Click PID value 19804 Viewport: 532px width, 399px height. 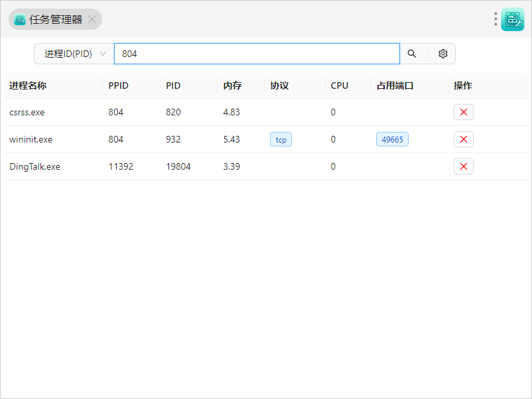pos(178,166)
